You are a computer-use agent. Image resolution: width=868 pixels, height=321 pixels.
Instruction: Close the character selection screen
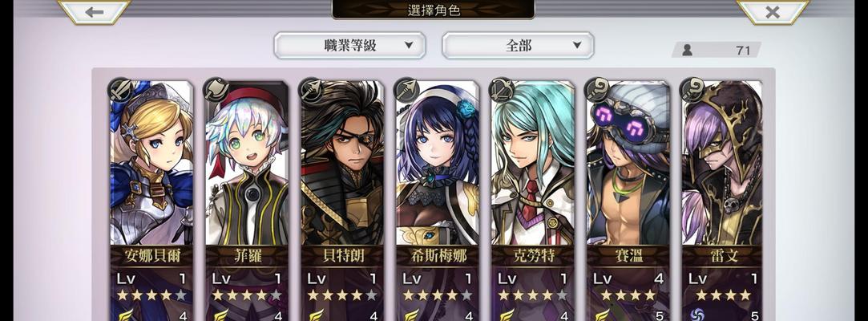coord(773,12)
